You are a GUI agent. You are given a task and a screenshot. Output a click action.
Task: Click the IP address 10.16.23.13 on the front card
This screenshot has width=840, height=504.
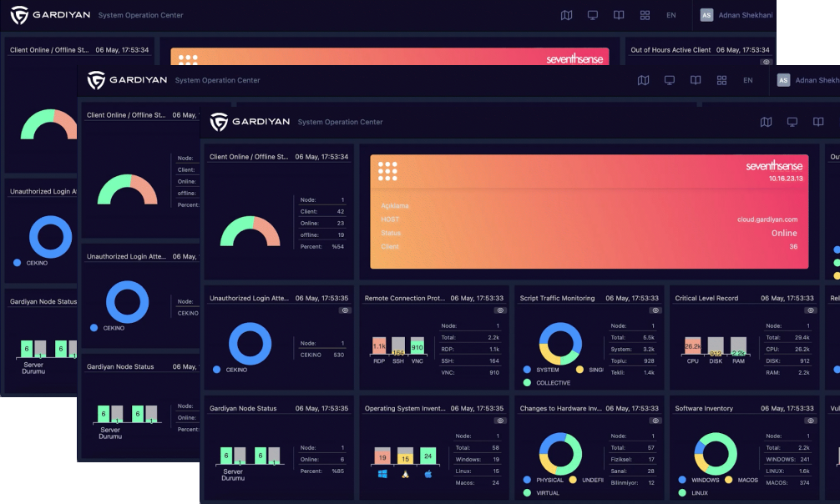[786, 179]
